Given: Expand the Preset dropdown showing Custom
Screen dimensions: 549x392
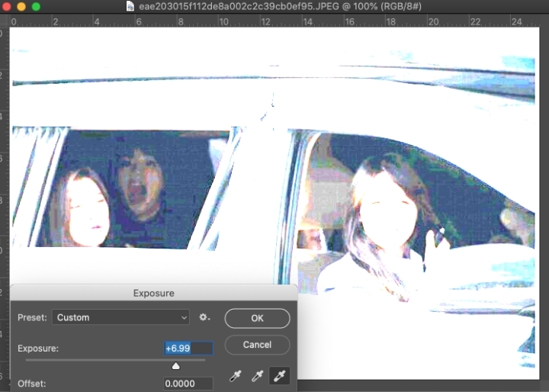Looking at the screenshot, I should pyautogui.click(x=121, y=317).
